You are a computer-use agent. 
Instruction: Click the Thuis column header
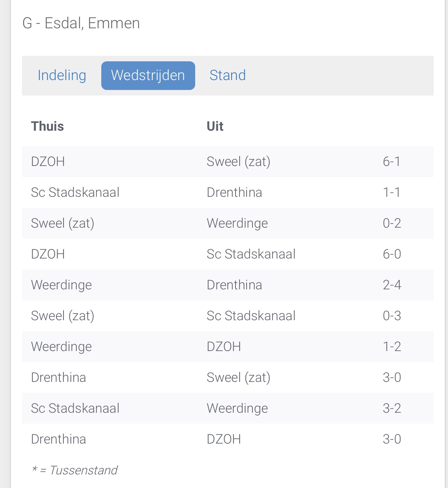(47, 126)
